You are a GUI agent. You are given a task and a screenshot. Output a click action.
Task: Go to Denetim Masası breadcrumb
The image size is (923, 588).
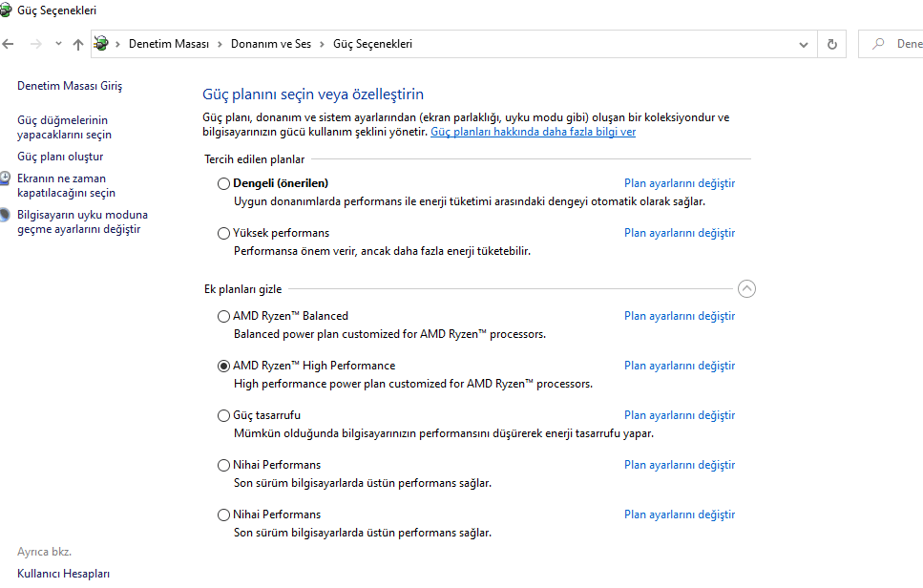pos(168,44)
